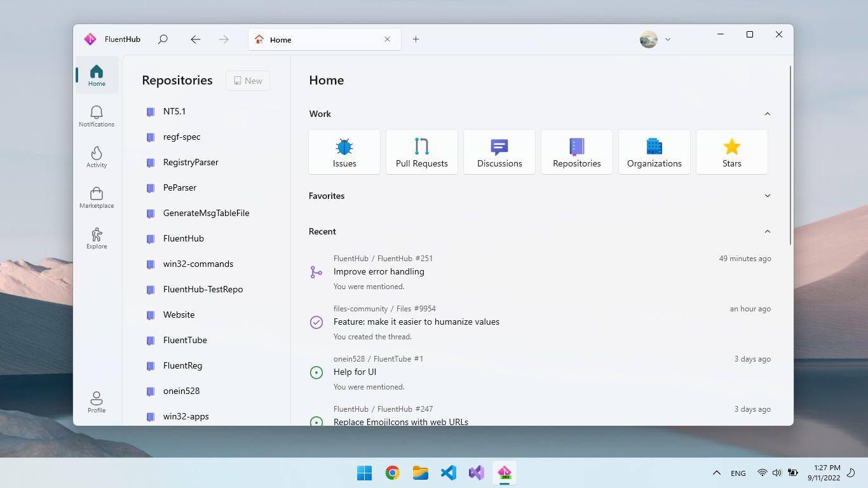Open account dropdown chevron beside avatar
Screen dimensions: 868x488
tap(668, 39)
